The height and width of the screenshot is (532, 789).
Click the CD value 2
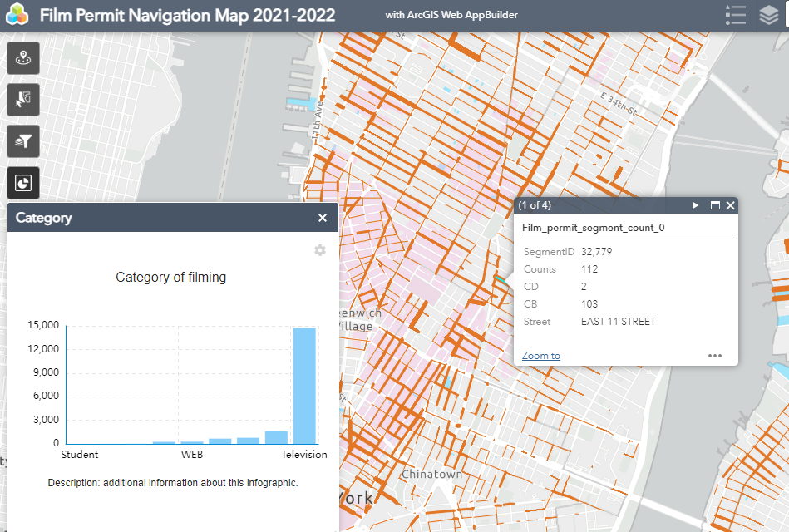[584, 287]
